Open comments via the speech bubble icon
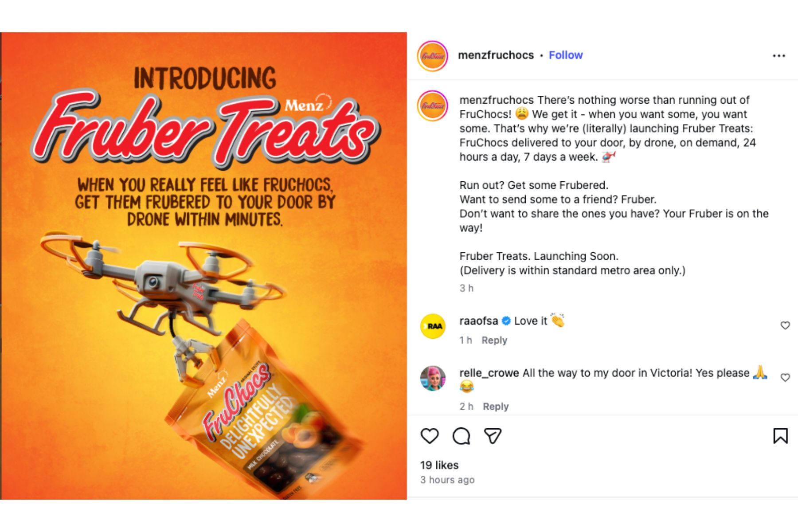 click(461, 436)
